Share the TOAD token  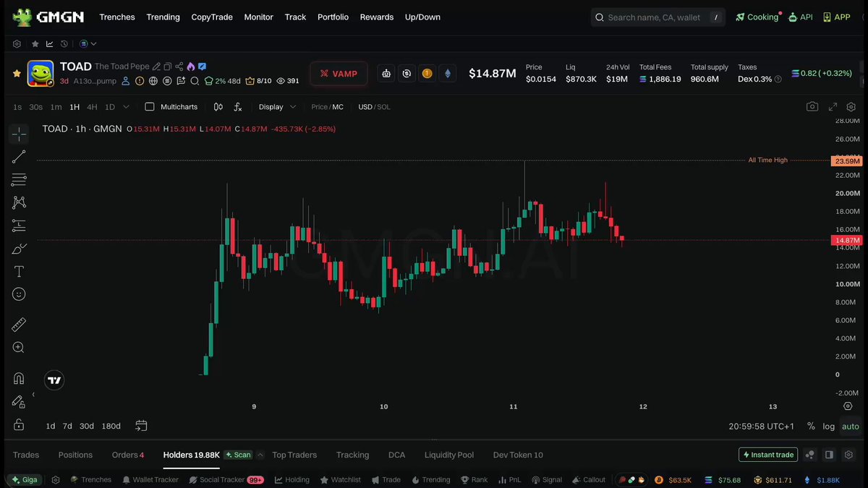click(x=179, y=67)
